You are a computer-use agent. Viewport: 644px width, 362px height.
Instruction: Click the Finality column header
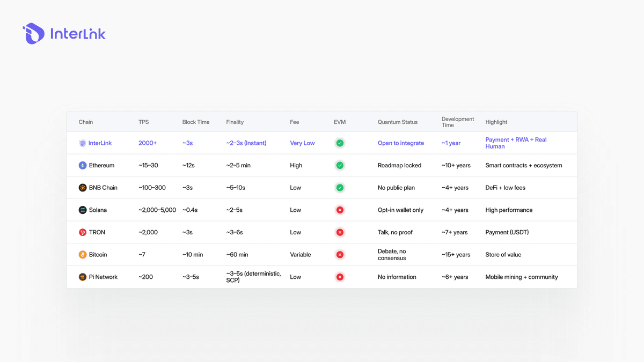pyautogui.click(x=235, y=122)
